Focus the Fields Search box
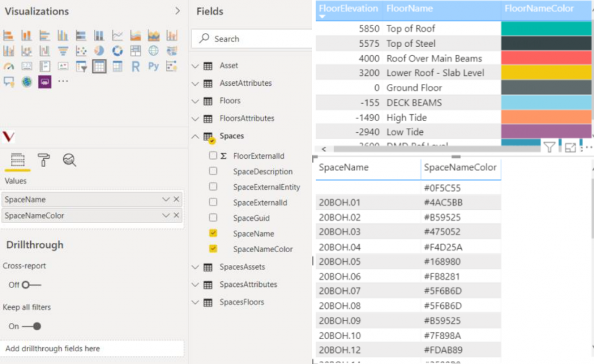The width and height of the screenshot is (594, 364). [x=252, y=39]
